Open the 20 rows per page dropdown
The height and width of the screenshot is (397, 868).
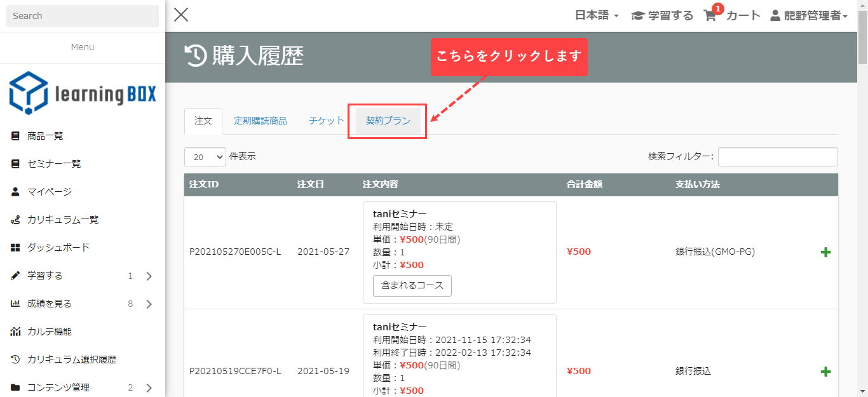coord(205,157)
